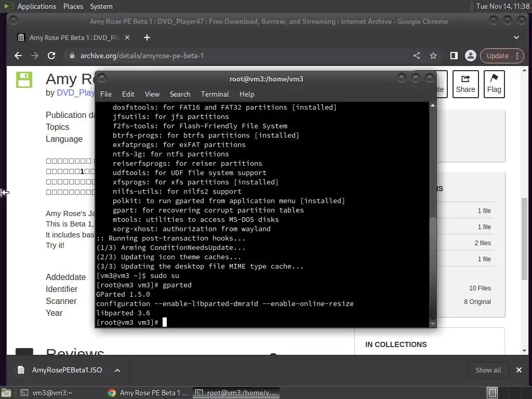
Task: Click the show desktop icon in taskbar
Action: [x=6, y=393]
